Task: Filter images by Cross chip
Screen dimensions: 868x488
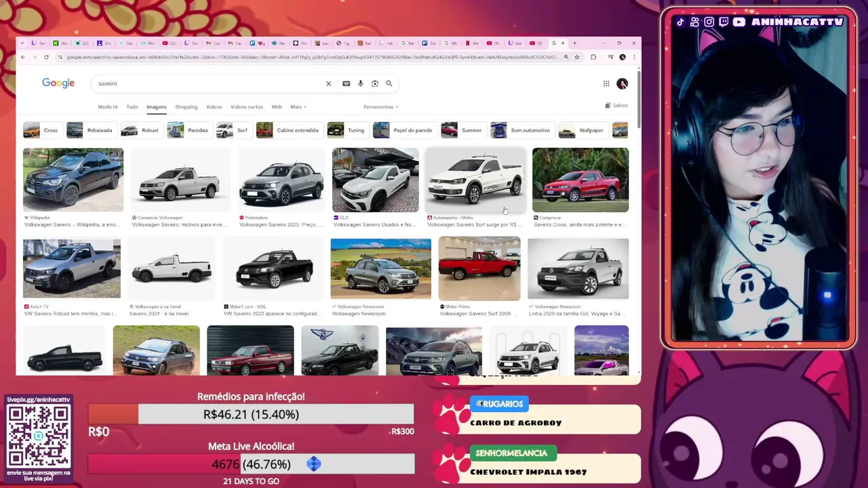Action: coord(42,130)
